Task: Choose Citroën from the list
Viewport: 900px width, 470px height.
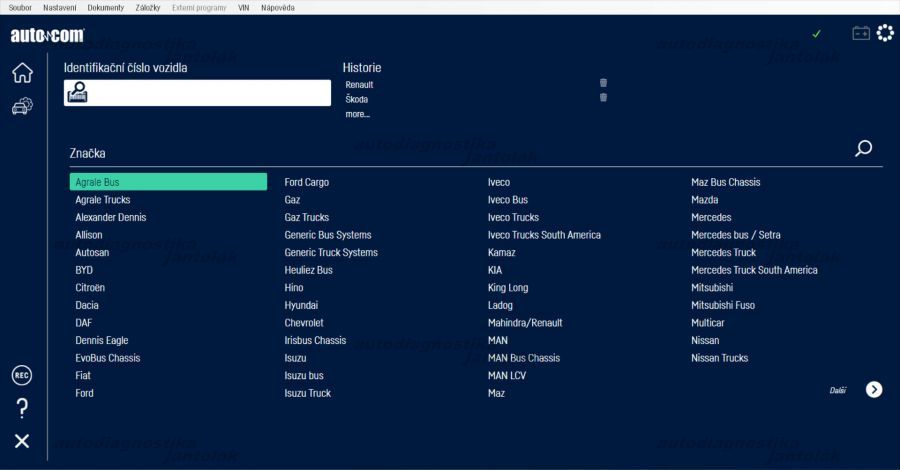Action: [x=90, y=288]
